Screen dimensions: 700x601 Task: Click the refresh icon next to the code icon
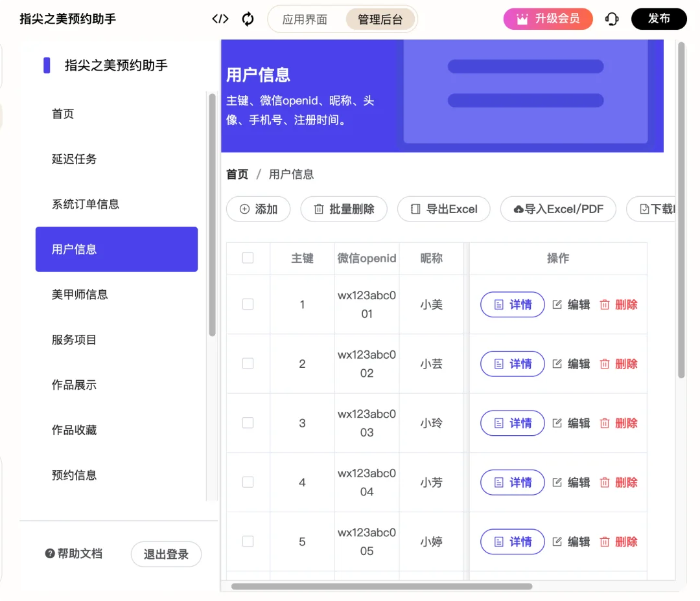coord(248,19)
